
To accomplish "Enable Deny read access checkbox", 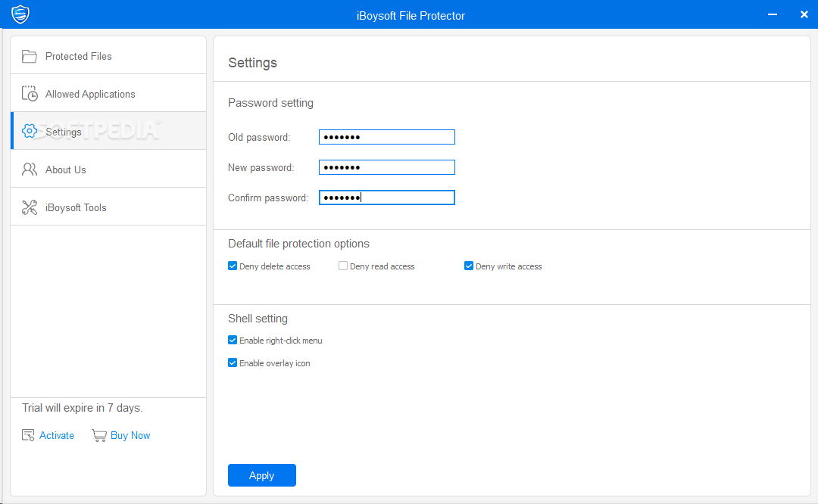I will click(x=343, y=266).
